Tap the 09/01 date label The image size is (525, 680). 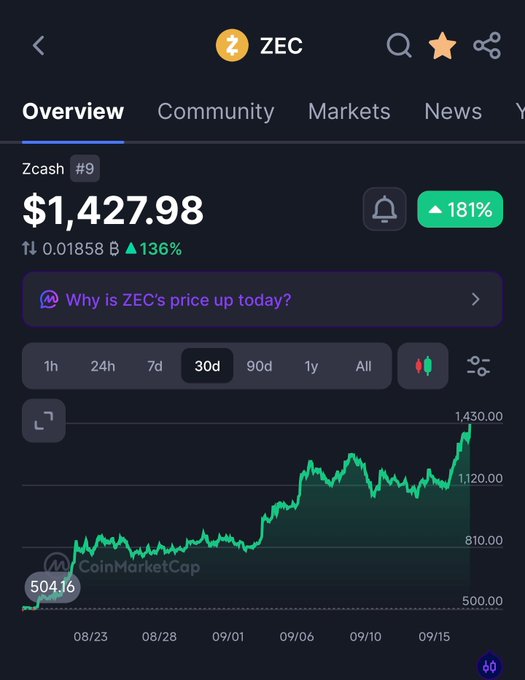click(x=228, y=637)
